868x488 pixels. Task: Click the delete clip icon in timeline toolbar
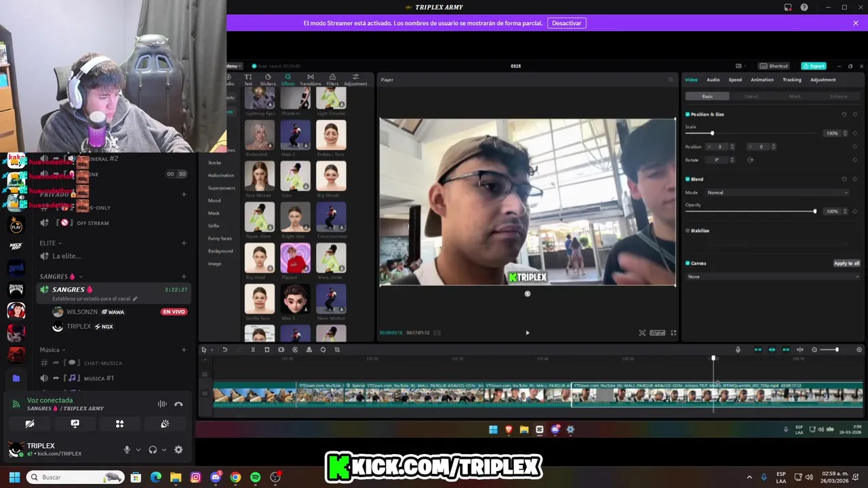pos(267,350)
